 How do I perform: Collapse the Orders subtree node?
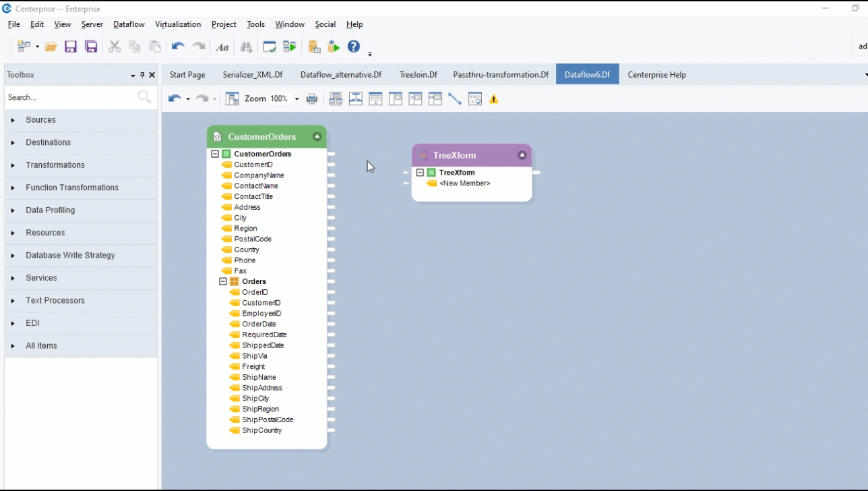tap(223, 281)
